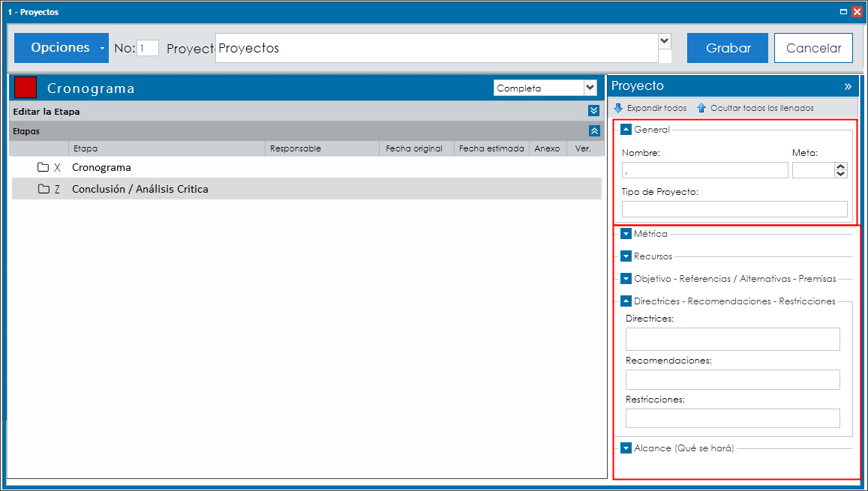This screenshot has width=868, height=491.
Task: Expand the Alcance (Qué se hará) section
Action: 626,448
